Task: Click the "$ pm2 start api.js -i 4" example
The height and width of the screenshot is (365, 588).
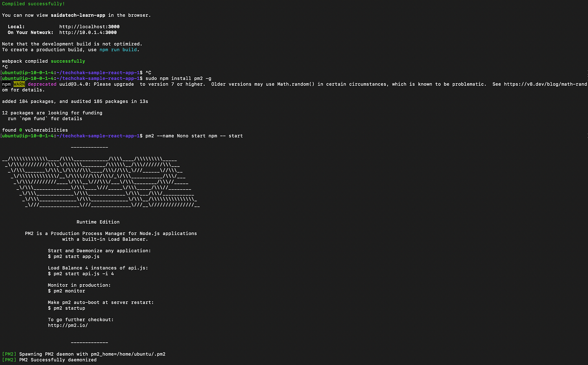Action: click(81, 274)
